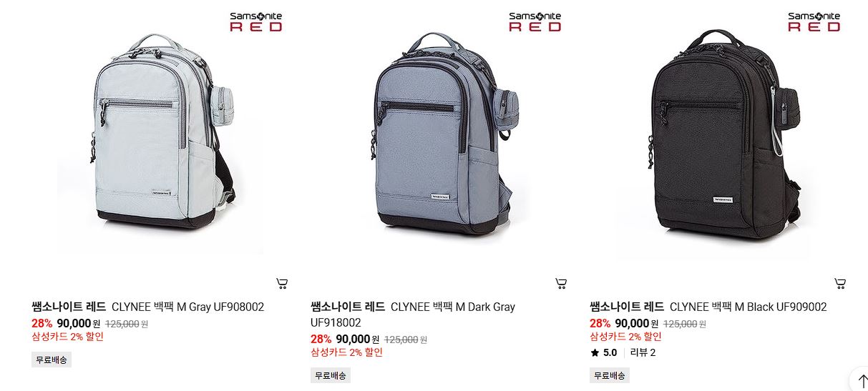Click the Samsonite RED logo above gray backpack

click(x=256, y=21)
